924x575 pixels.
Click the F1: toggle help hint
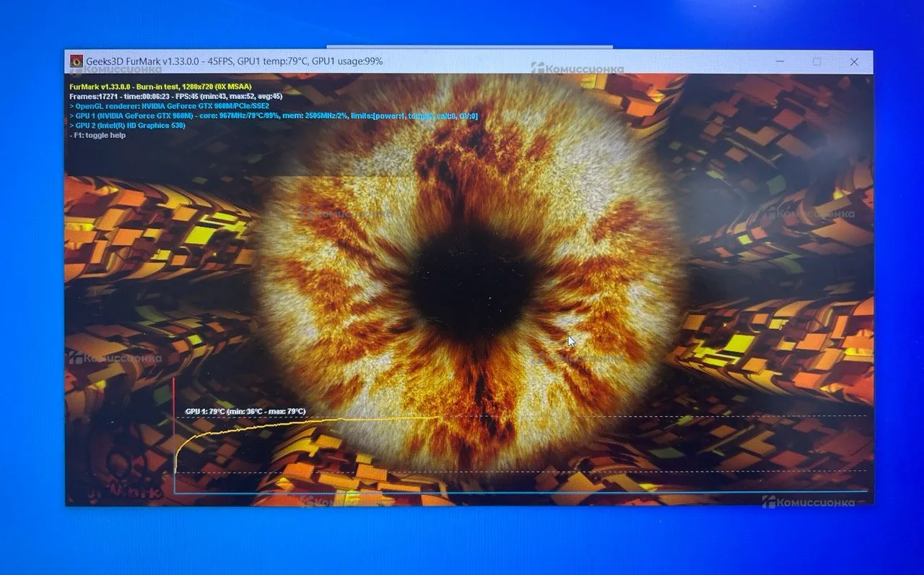[97, 136]
